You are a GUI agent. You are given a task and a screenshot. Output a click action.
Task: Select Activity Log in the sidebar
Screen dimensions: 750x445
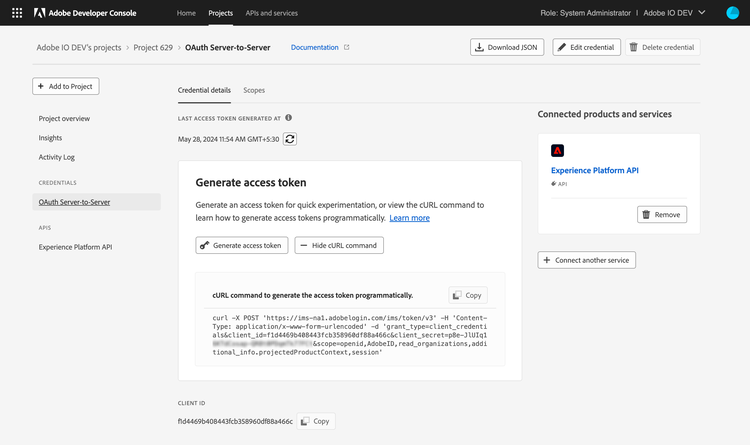[x=57, y=157]
